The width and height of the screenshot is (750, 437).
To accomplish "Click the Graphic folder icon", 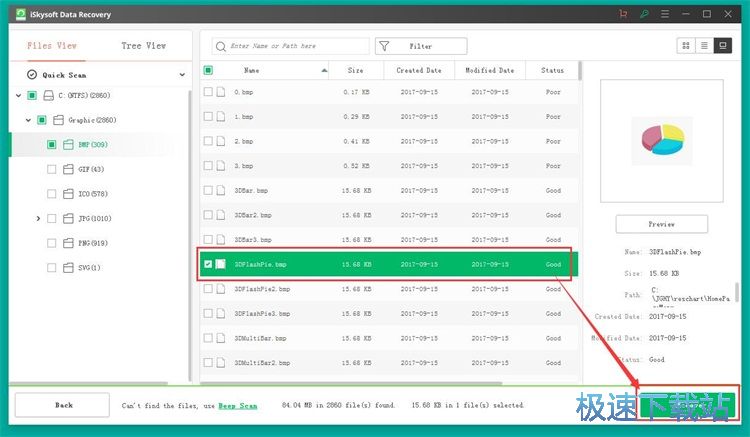I will click(58, 120).
